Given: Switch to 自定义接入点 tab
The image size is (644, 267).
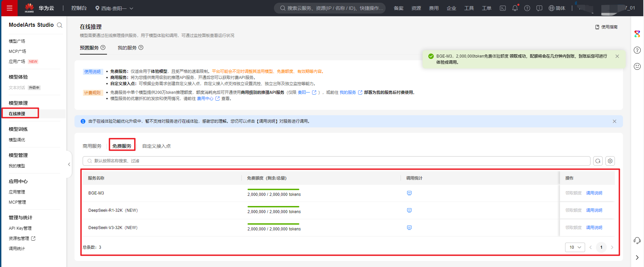Looking at the screenshot, I should [156, 146].
